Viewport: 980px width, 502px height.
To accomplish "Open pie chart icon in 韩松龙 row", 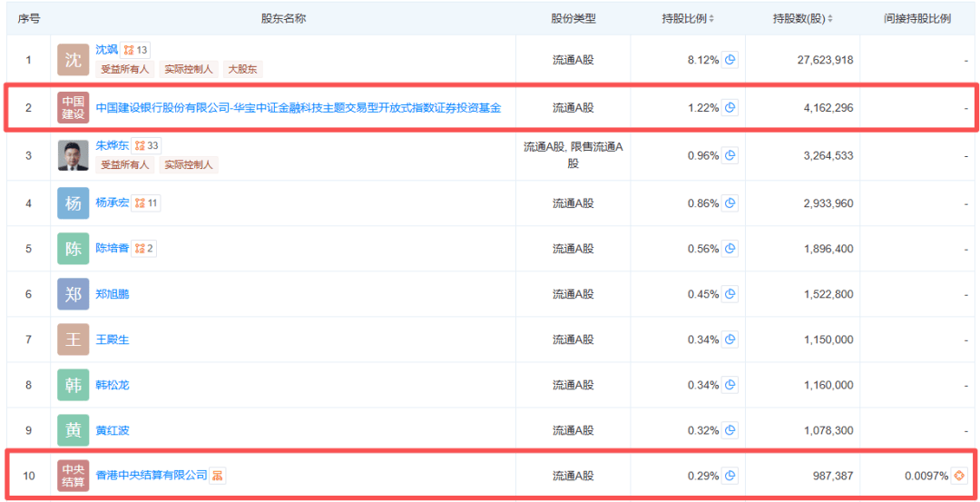I will 730,385.
